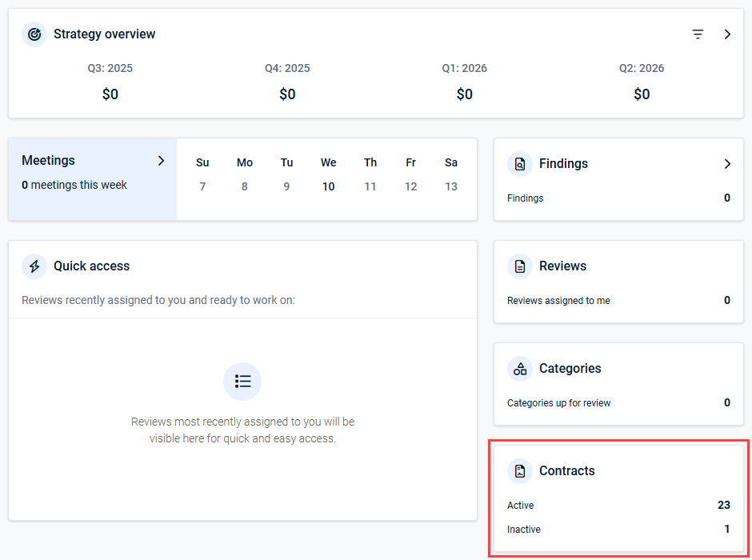Click the list icon in empty Quick access
Viewport: 752px width, 560px height.
coord(242,382)
